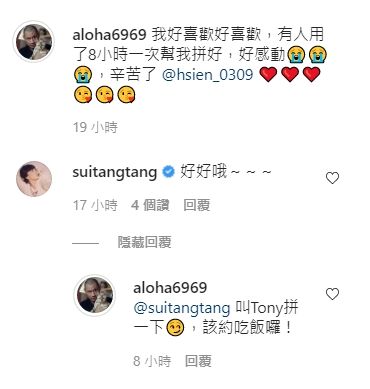
Task: Open aloha6969 username above the reply
Action: pyautogui.click(x=170, y=288)
